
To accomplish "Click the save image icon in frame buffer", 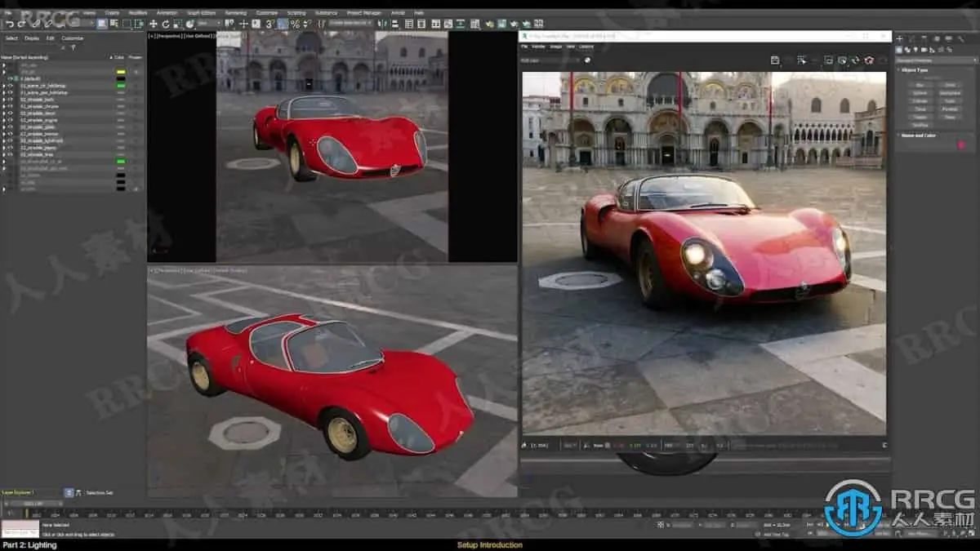I will click(x=775, y=60).
